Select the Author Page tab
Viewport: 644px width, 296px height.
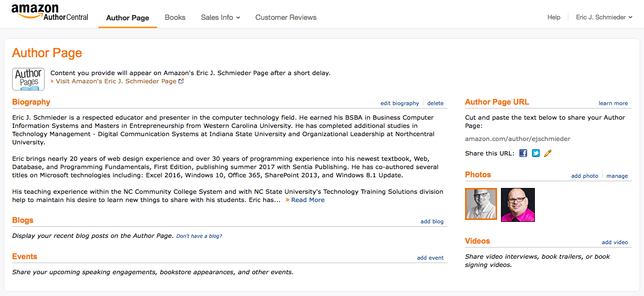click(x=127, y=17)
